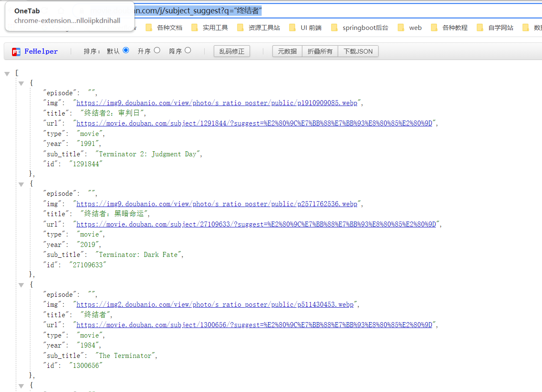Click the year value 1984

coord(88,345)
